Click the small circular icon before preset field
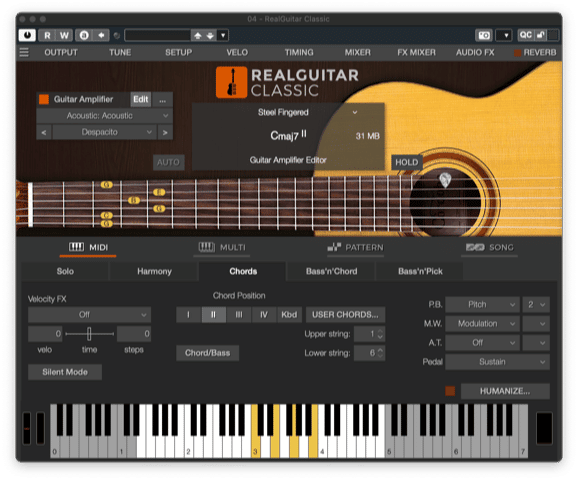The width and height of the screenshot is (578, 480). tap(117, 36)
